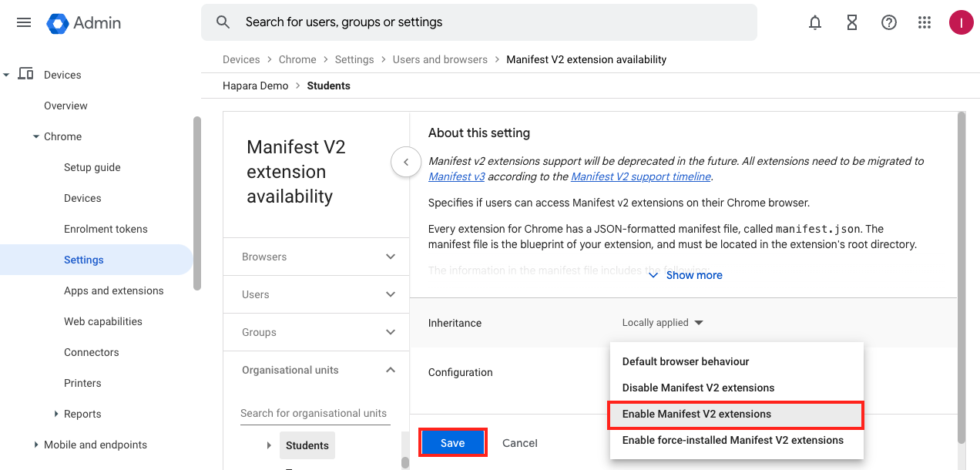The height and width of the screenshot is (470, 980).
Task: Collapse the Organisational units section
Action: (x=316, y=370)
